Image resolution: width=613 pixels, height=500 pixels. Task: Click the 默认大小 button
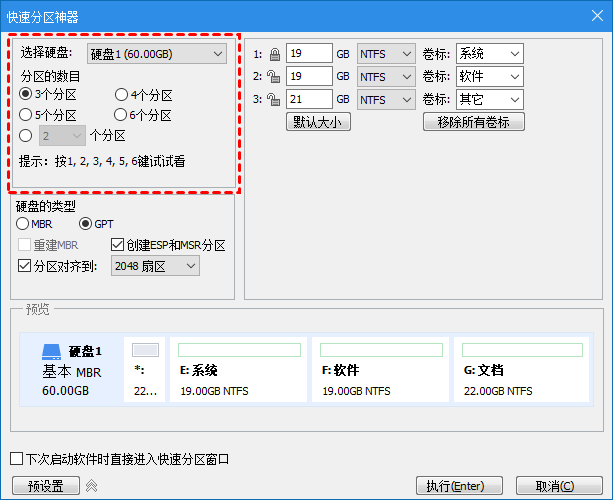pos(318,122)
